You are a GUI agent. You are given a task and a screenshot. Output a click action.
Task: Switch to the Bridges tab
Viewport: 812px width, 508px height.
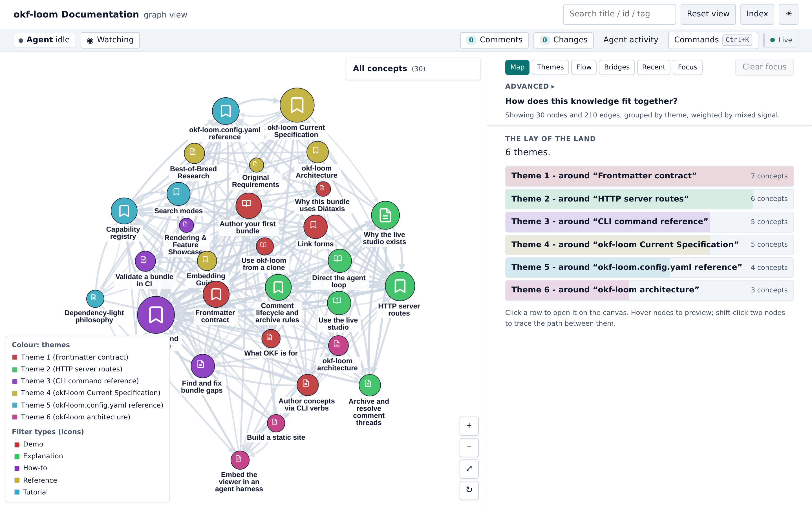pos(616,67)
